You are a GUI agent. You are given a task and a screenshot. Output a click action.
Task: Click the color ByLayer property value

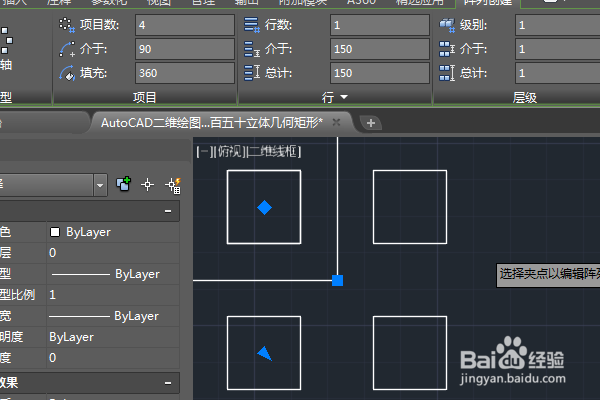[113, 232]
